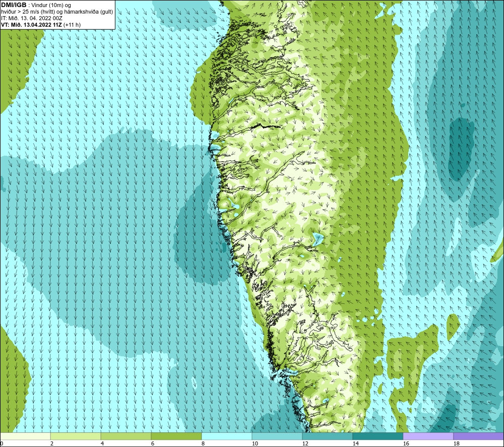
Task: Click the 10–12 m/s light teal legend swatch
Action: pyautogui.click(x=277, y=436)
